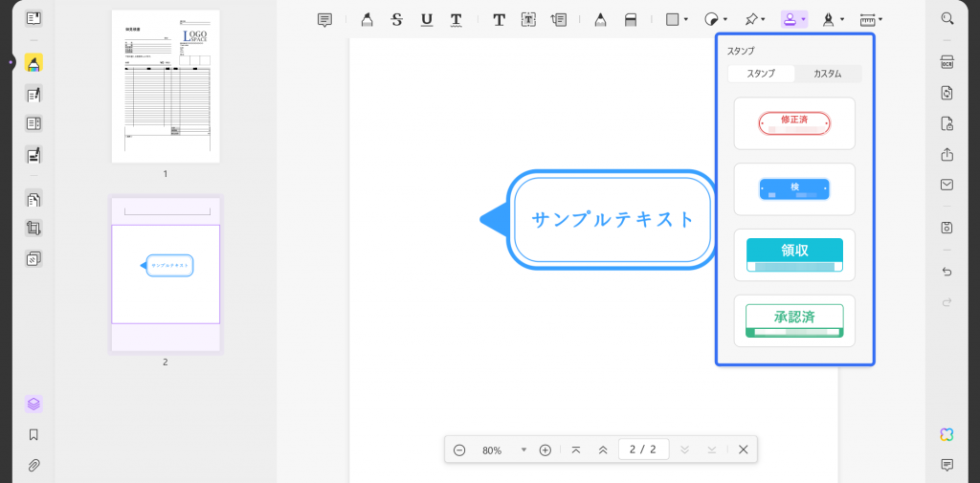Open the Attachments paperclip icon
Screen dimensions: 980x483
coord(33,465)
